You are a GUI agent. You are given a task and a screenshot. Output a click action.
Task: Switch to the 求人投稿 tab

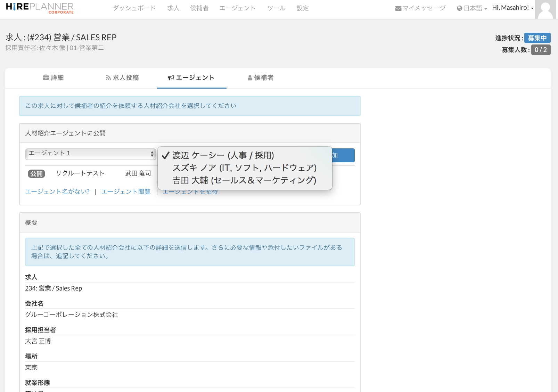122,78
